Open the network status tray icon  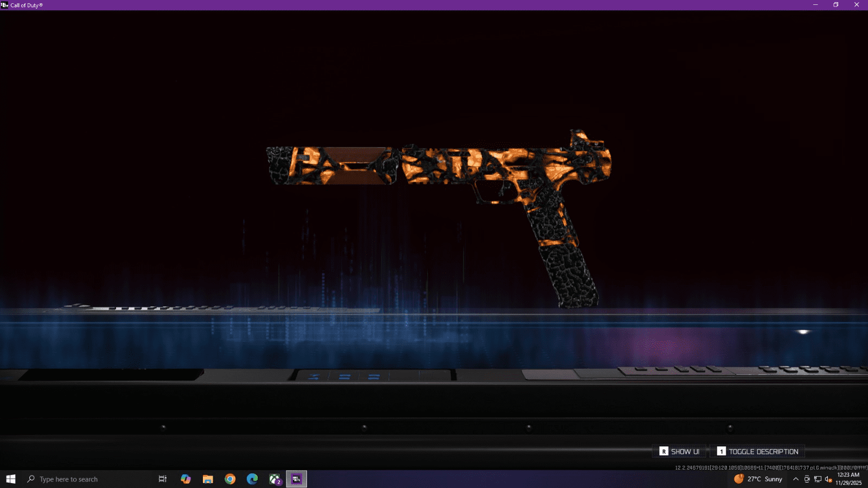point(818,479)
